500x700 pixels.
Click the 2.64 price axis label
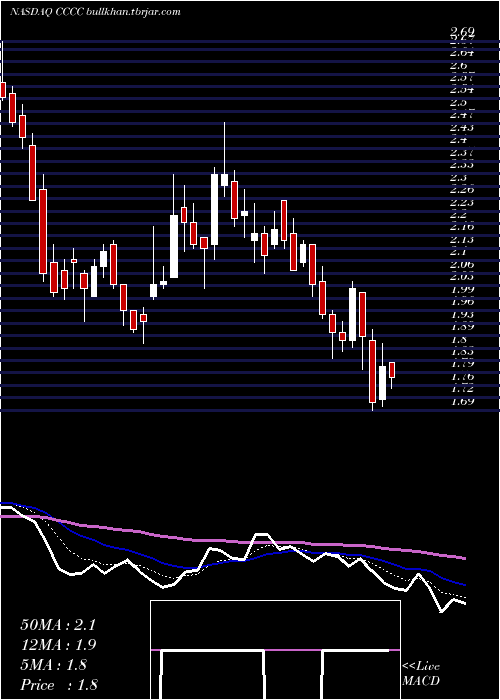(462, 53)
